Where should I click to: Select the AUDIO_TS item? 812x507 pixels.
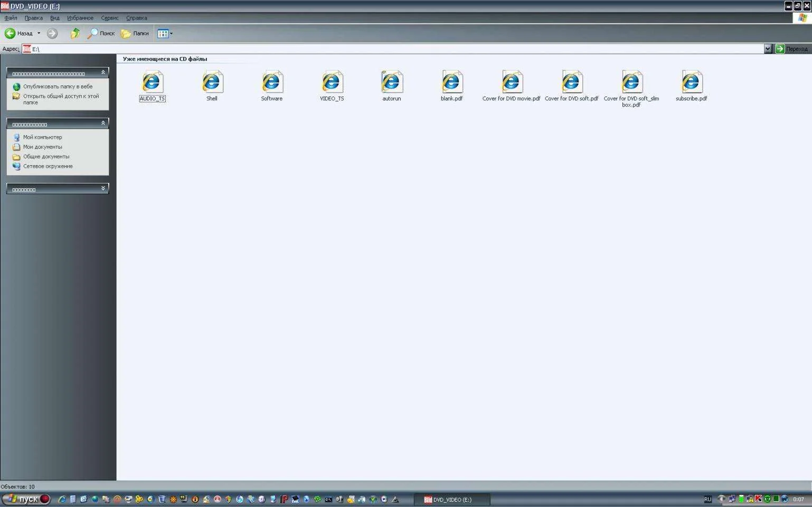(x=152, y=85)
